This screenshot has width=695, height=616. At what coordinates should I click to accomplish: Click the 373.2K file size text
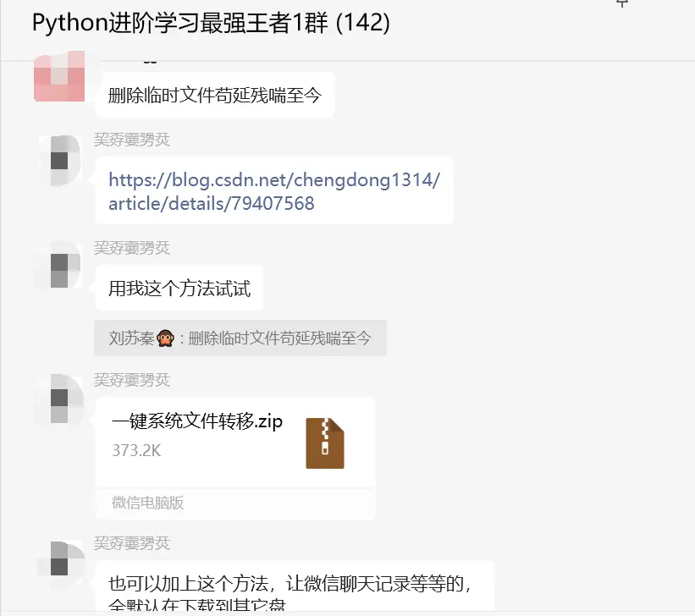(136, 450)
